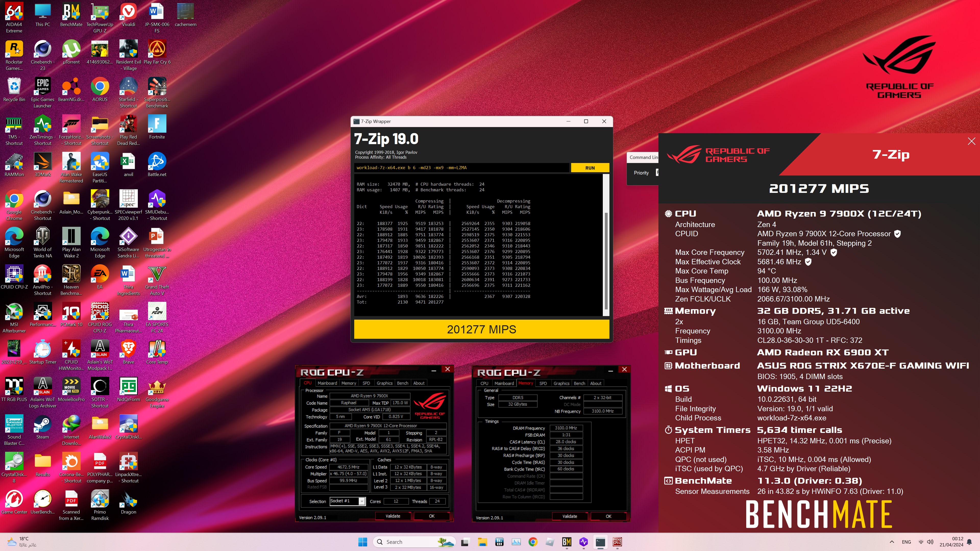Select the '4672.5 MHz' Core Speed value
Viewport: 980px width, 551px height.
coord(348,467)
